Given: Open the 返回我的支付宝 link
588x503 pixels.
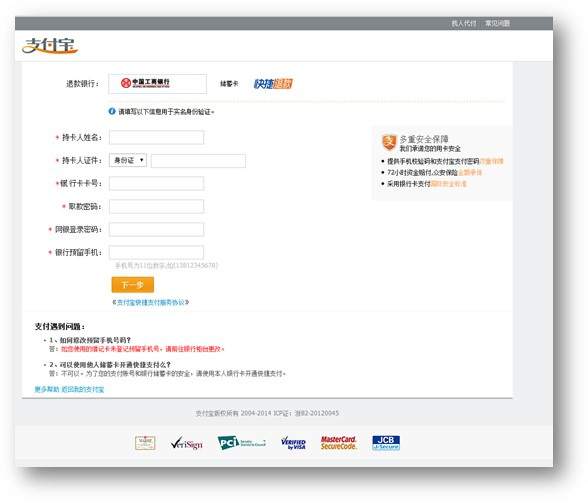Looking at the screenshot, I should [x=82, y=389].
